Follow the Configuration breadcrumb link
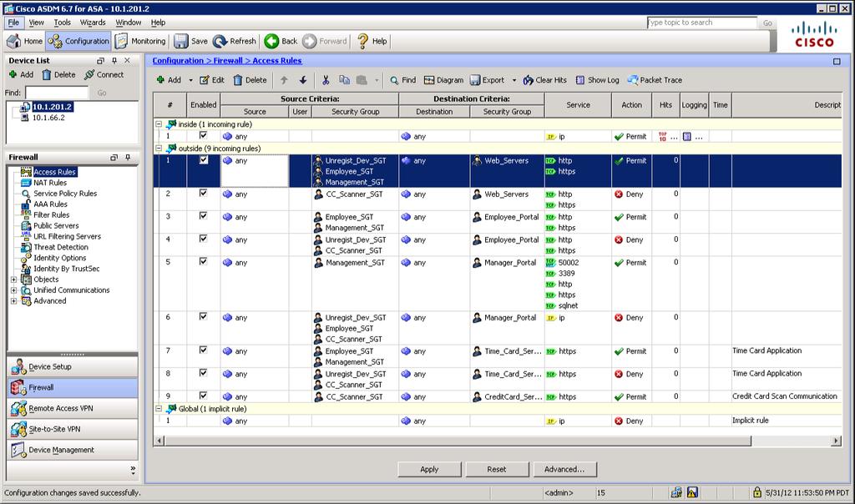 pyautogui.click(x=178, y=60)
